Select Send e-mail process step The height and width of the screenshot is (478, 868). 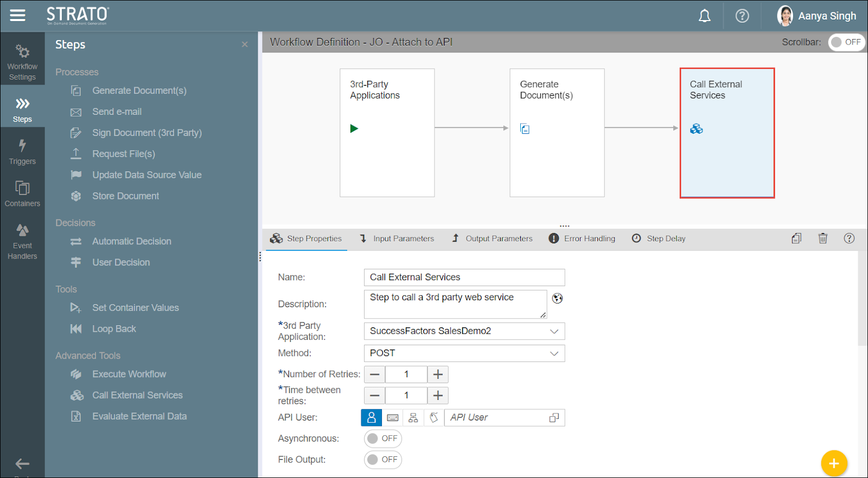[117, 112]
